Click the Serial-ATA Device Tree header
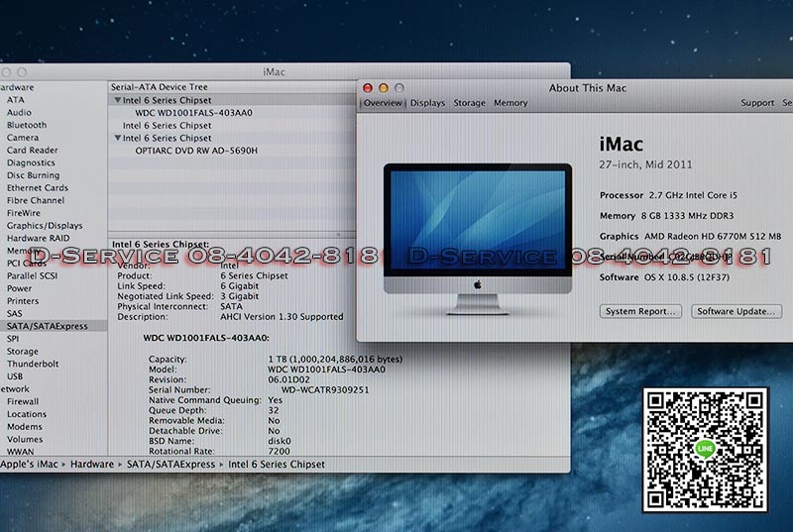The image size is (793, 532). coord(160,87)
